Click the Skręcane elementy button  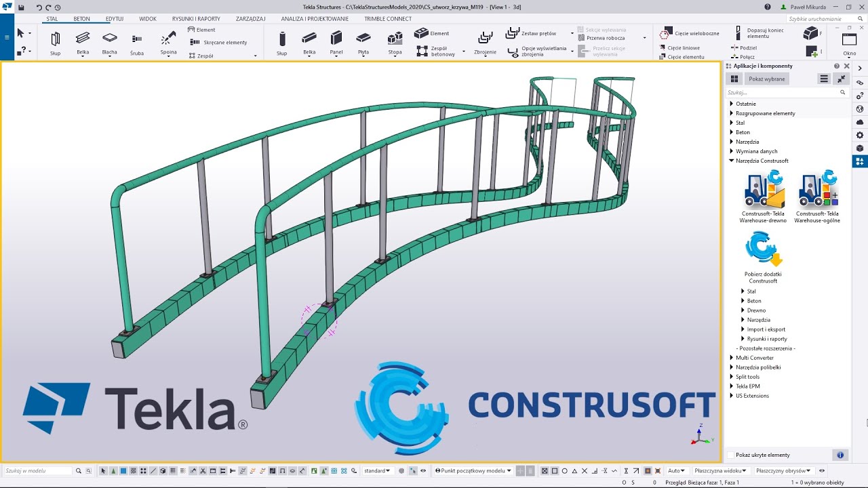pyautogui.click(x=220, y=42)
